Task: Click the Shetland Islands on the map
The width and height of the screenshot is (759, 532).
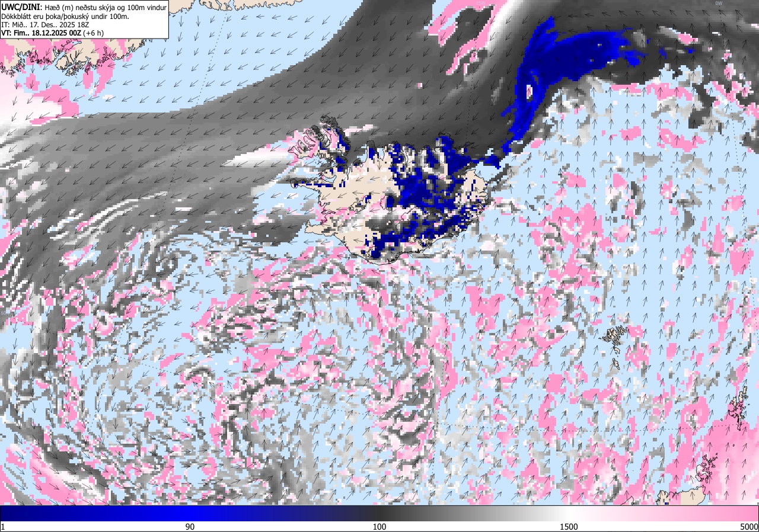Action: click(739, 408)
